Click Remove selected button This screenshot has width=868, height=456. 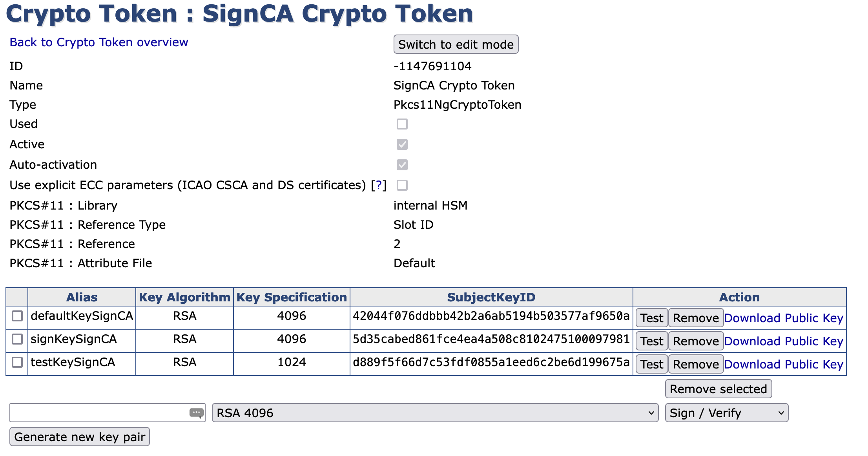718,389
